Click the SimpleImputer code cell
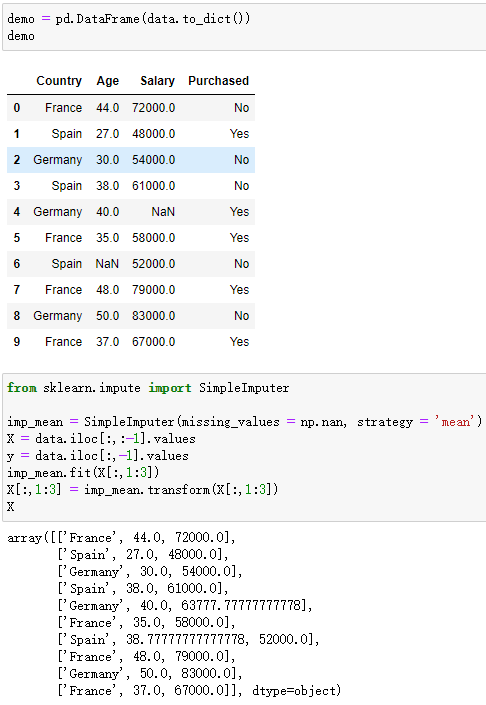The height and width of the screenshot is (705, 486). (244, 447)
